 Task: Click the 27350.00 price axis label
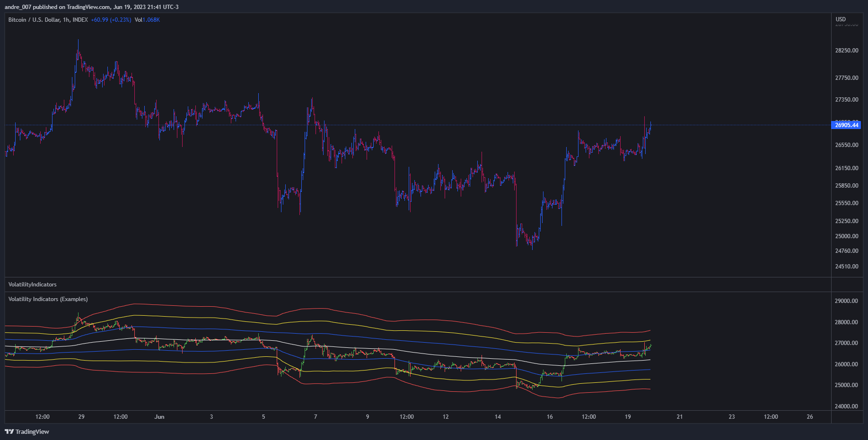847,100
